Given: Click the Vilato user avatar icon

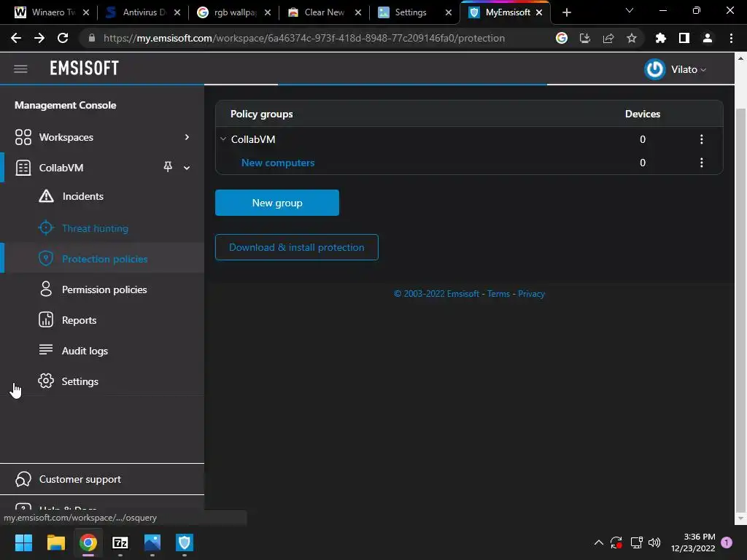Looking at the screenshot, I should 654,69.
